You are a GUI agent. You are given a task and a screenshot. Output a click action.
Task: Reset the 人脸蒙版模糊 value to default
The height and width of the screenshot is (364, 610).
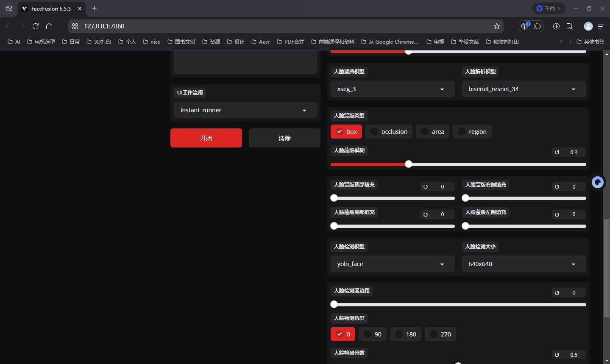click(x=557, y=153)
